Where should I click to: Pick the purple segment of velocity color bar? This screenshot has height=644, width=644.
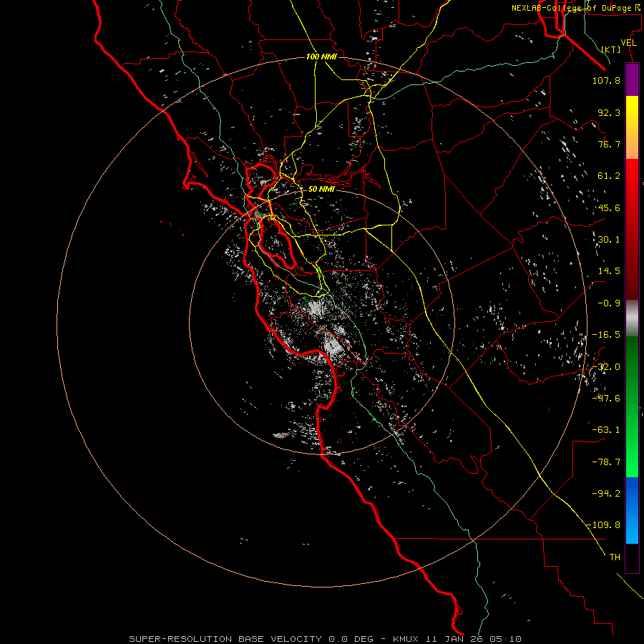pyautogui.click(x=632, y=79)
